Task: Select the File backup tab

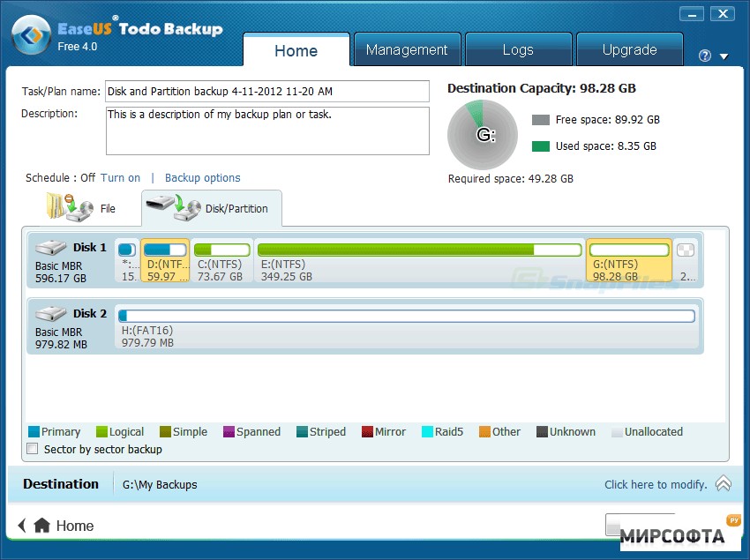Action: tap(81, 208)
